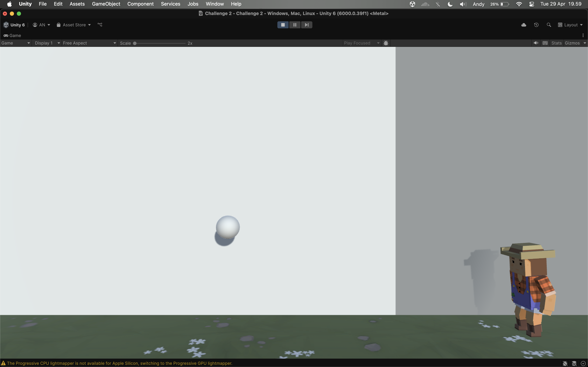The width and height of the screenshot is (588, 367).
Task: Open the Unity collaborate link icon
Action: pyautogui.click(x=100, y=24)
